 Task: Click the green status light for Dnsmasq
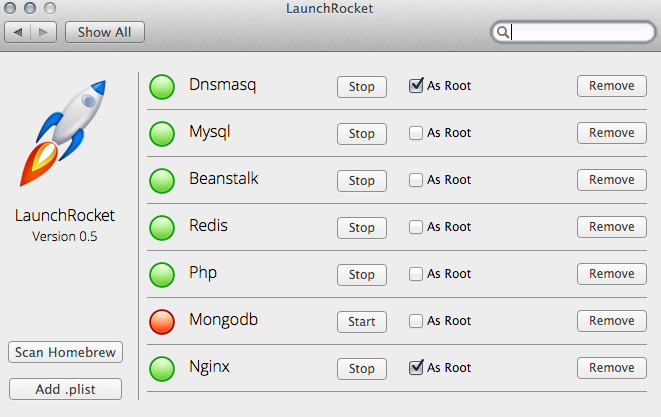(162, 86)
